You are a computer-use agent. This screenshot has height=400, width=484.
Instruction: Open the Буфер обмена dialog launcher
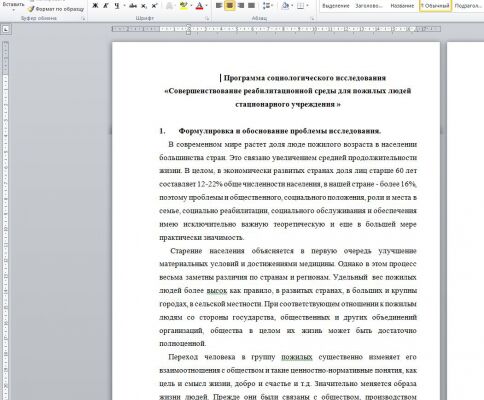[83, 19]
